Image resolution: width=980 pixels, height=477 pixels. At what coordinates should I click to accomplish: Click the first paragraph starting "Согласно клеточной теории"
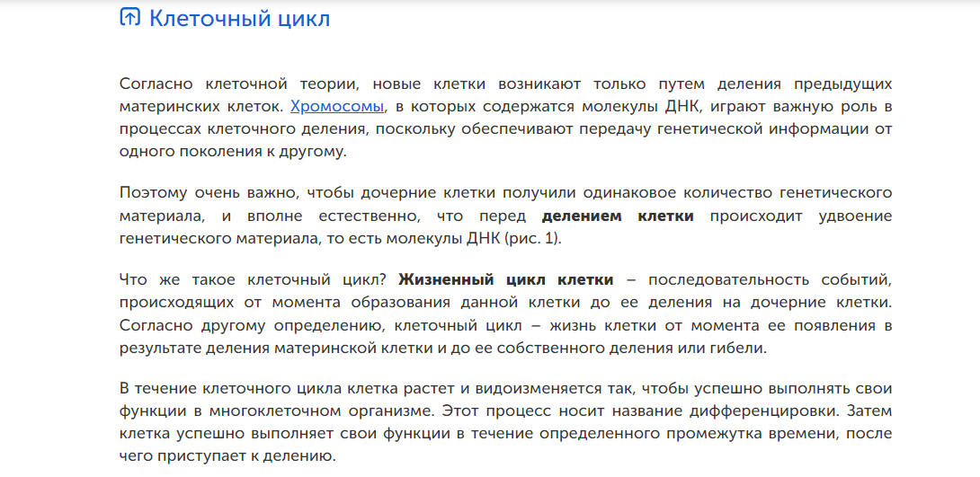(x=505, y=118)
